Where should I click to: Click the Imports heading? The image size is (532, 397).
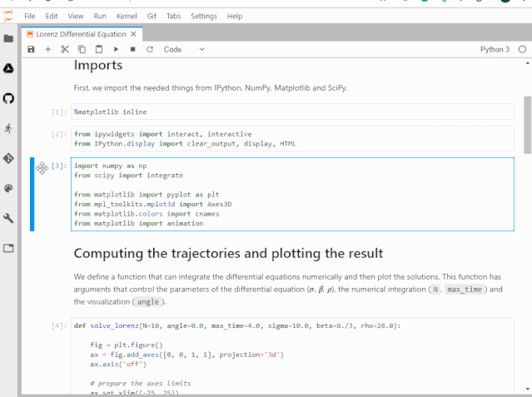pos(98,65)
